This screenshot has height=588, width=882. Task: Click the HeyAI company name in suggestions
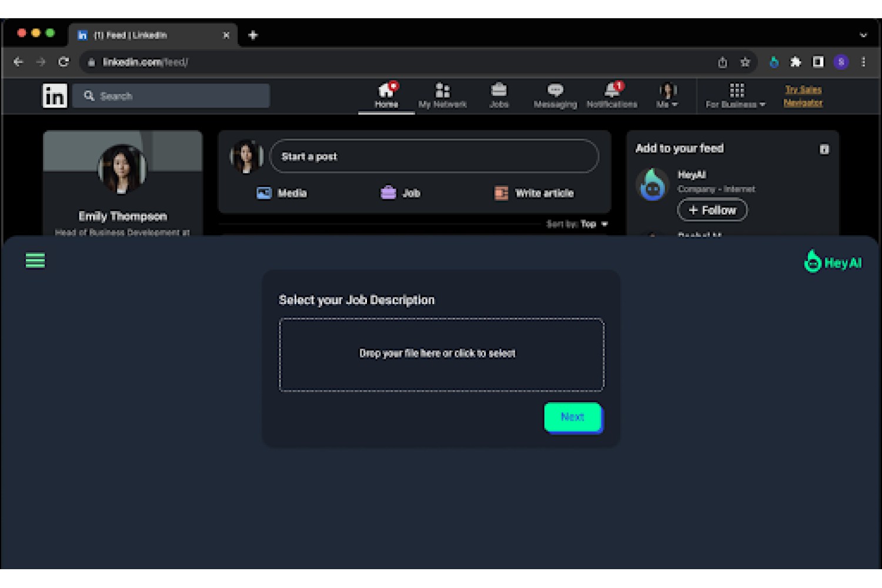pos(691,175)
